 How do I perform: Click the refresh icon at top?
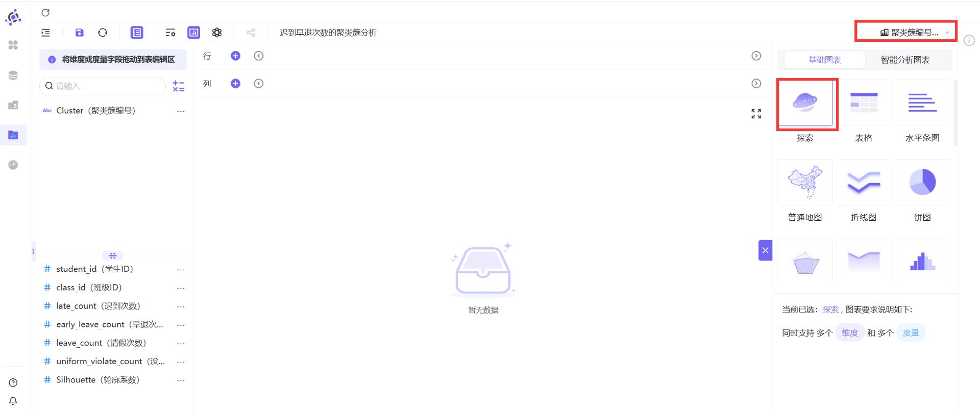point(45,13)
